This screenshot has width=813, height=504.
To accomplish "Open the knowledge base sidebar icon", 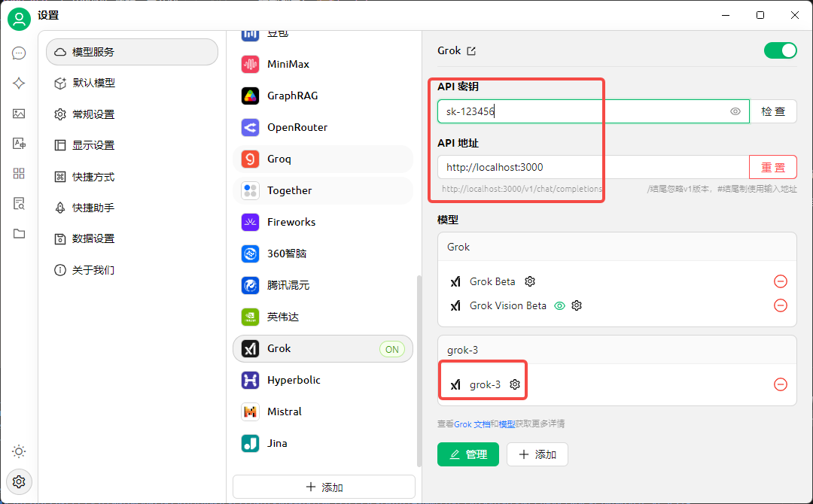I will (x=19, y=204).
